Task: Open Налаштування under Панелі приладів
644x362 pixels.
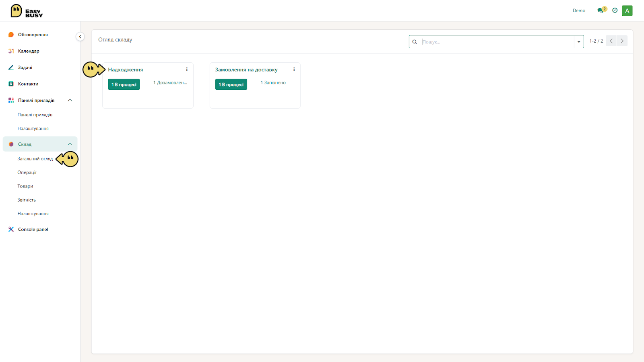Action: tap(33, 128)
